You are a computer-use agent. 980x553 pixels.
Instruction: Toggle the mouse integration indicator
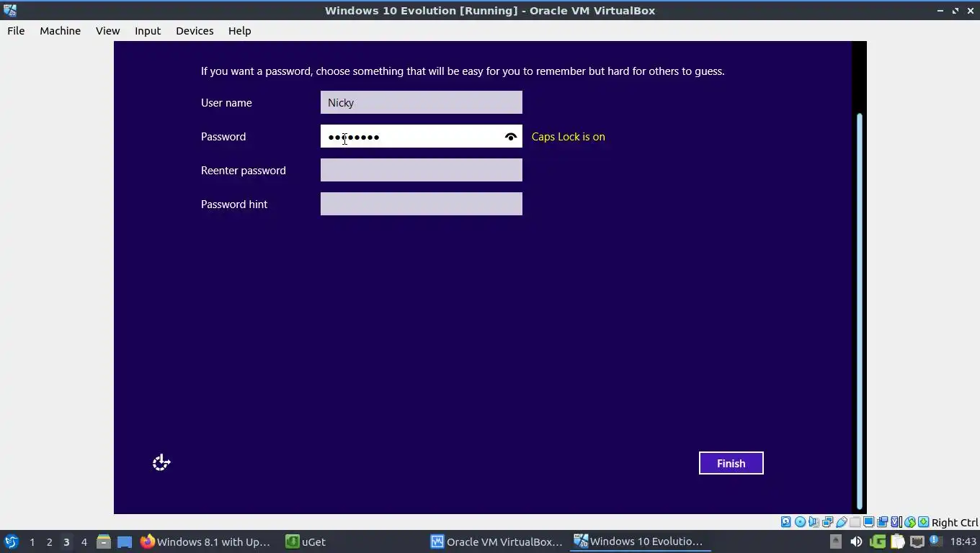(x=909, y=522)
